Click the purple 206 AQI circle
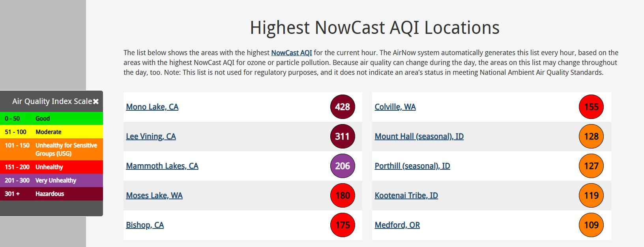This screenshot has width=644, height=247. coord(343,166)
